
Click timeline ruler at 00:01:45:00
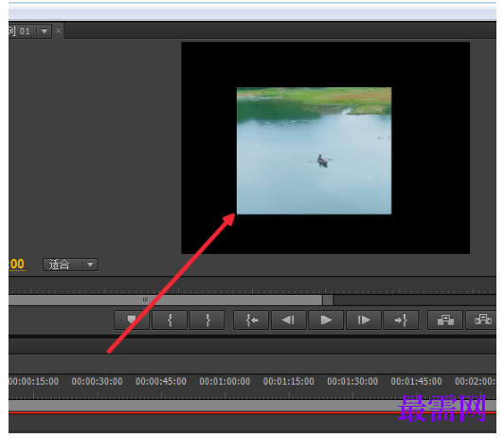tap(416, 381)
